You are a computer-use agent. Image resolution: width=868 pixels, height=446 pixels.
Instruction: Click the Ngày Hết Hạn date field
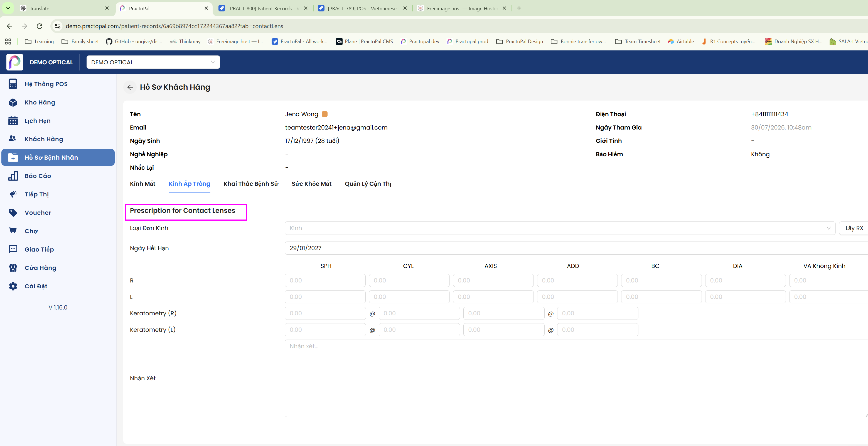tap(576, 248)
